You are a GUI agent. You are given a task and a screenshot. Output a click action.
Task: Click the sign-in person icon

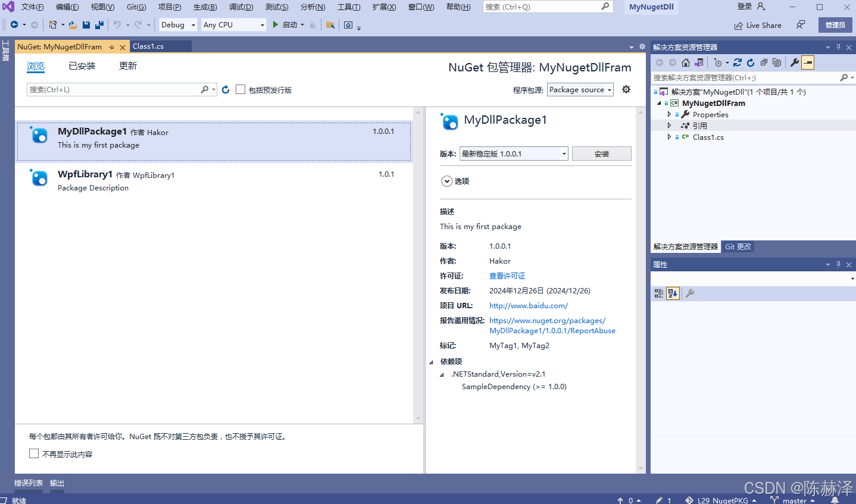point(761,7)
